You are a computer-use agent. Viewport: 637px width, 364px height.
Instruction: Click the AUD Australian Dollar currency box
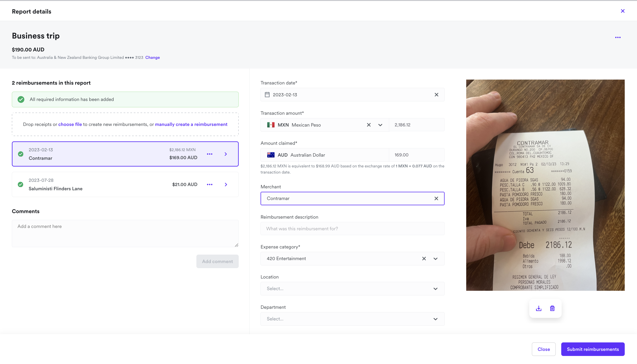click(324, 155)
